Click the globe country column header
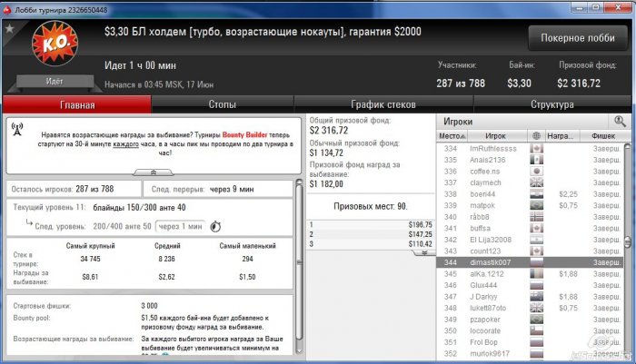Image resolution: width=636 pixels, height=364 pixels. tap(536, 136)
